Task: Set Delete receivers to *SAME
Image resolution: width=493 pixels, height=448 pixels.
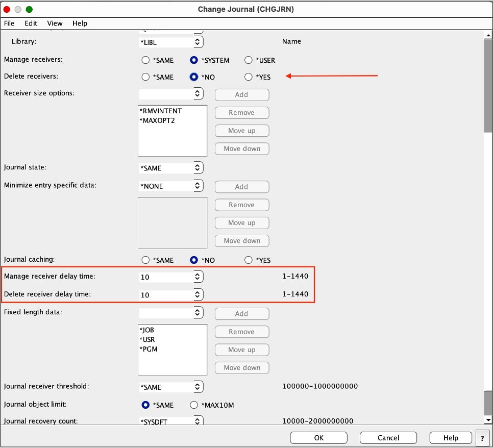Action: tap(146, 77)
